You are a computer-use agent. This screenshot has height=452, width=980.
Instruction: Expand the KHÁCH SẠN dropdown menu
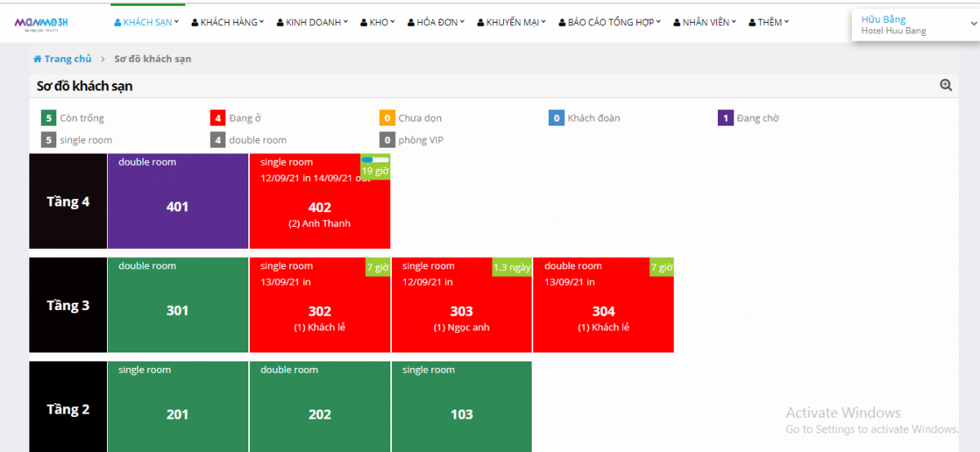[146, 23]
